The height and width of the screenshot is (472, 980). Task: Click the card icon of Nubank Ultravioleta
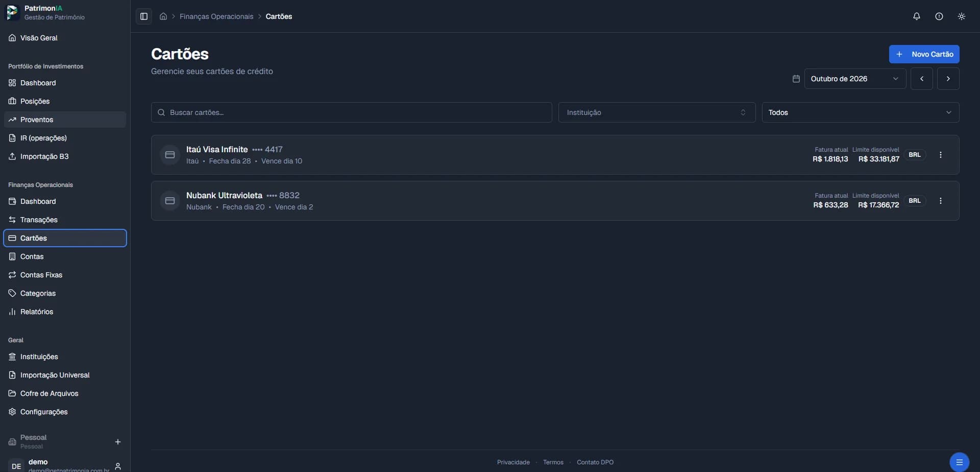click(170, 201)
